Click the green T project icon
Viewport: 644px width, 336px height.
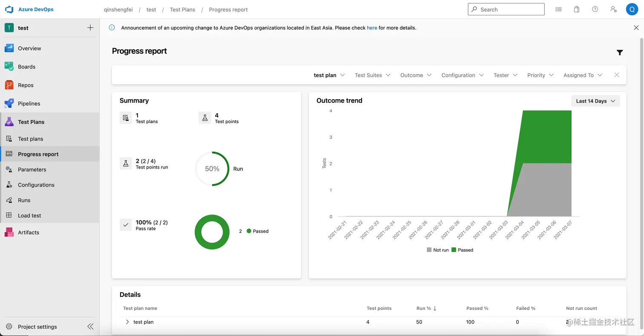(9, 28)
